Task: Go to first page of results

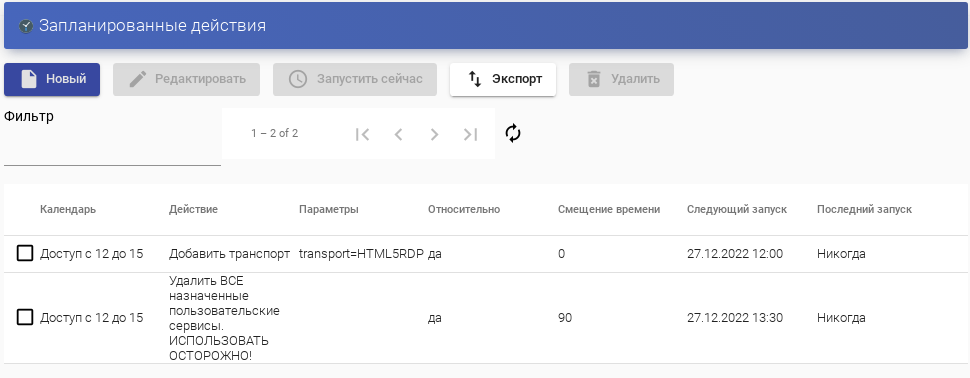Action: click(363, 134)
